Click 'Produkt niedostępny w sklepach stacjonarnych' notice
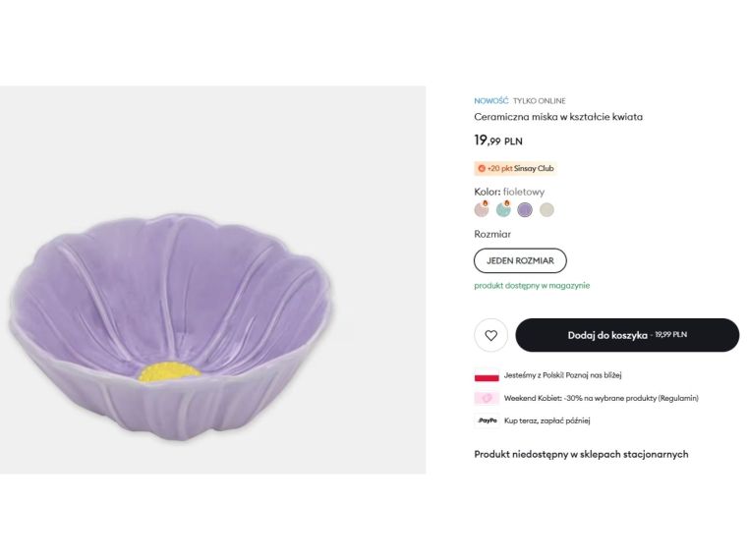This screenshot has height=560, width=747. click(581, 454)
